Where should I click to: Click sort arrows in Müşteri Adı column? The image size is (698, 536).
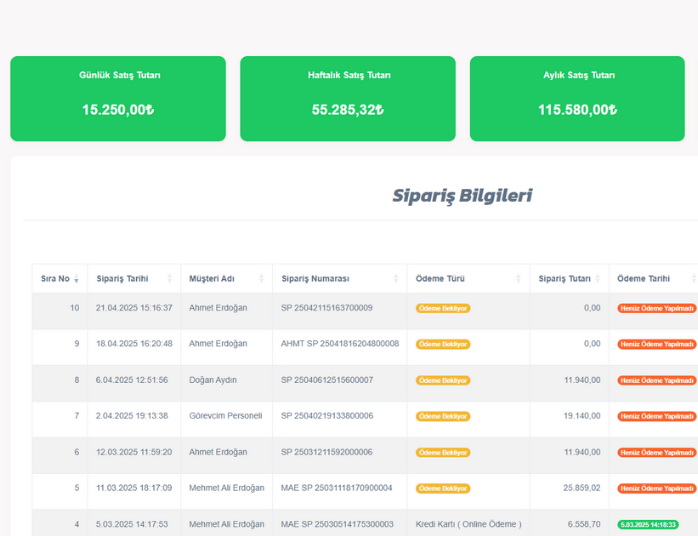[x=261, y=279]
